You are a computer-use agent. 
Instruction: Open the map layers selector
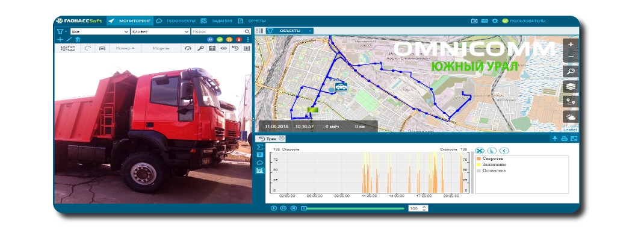[571, 87]
